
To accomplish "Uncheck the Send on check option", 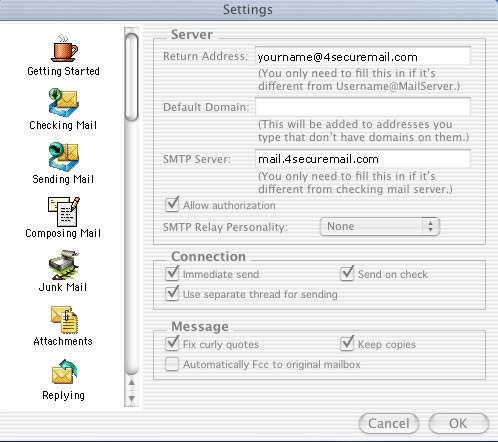I will tap(347, 274).
